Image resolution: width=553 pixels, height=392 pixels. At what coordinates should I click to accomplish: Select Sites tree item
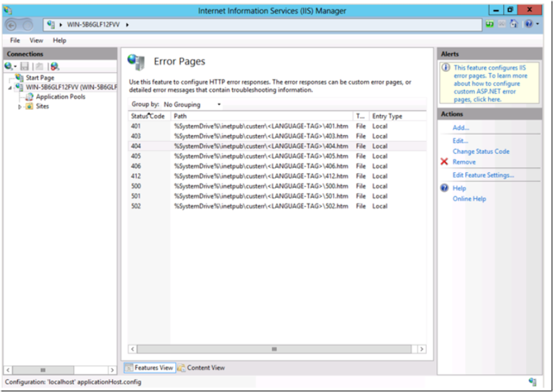[x=42, y=106]
